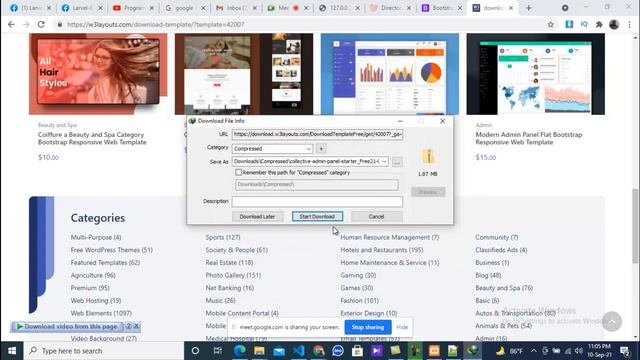Image resolution: width=640 pixels, height=360 pixels.
Task: Open the Beauty and Spa (76) category
Action: click(x=504, y=288)
